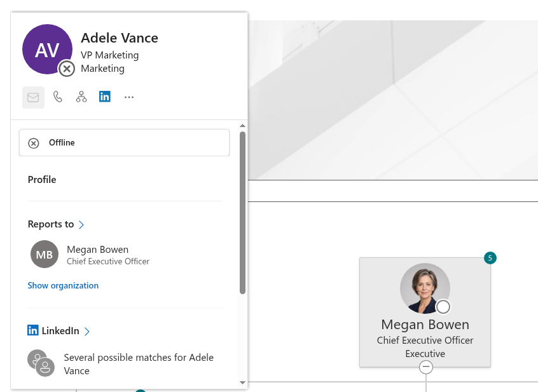Click the Show organization link
The image size is (538, 392).
(x=63, y=285)
